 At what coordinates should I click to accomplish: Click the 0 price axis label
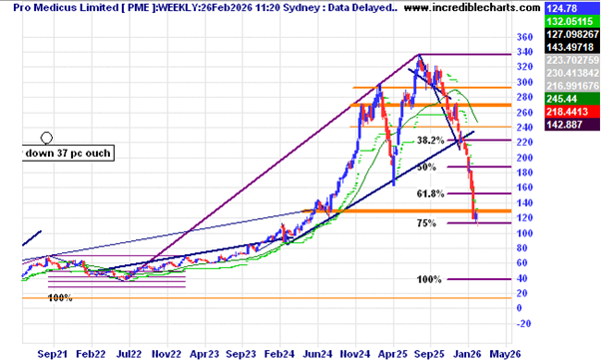[x=519, y=308]
